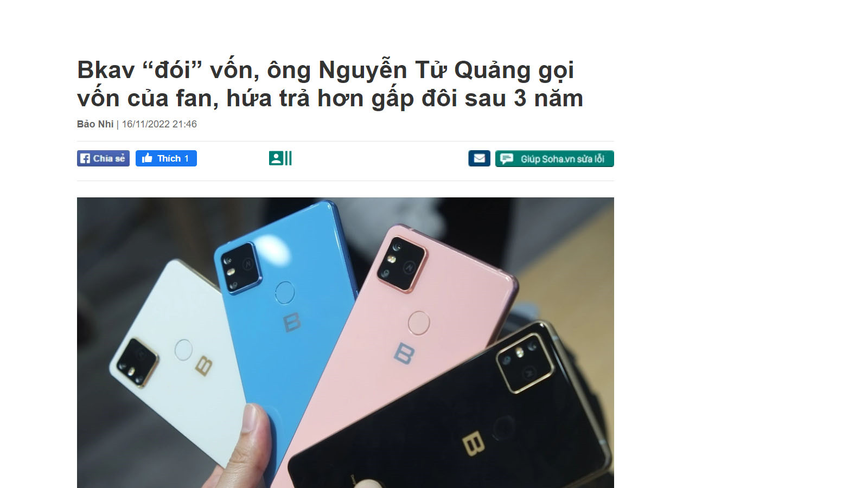
Task: Click the B logo on blue phone
Action: click(x=292, y=322)
